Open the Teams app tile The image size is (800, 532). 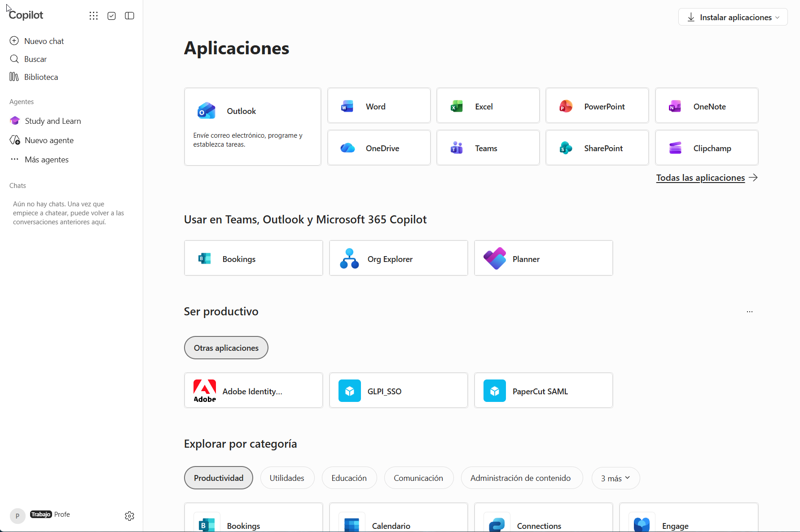488,148
